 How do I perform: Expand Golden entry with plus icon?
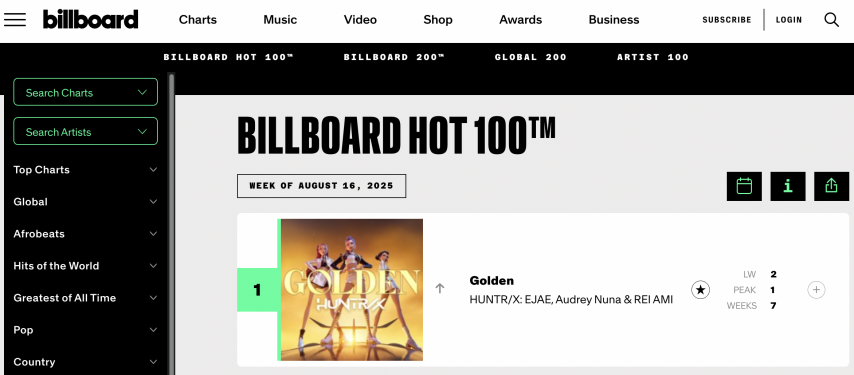click(x=816, y=290)
